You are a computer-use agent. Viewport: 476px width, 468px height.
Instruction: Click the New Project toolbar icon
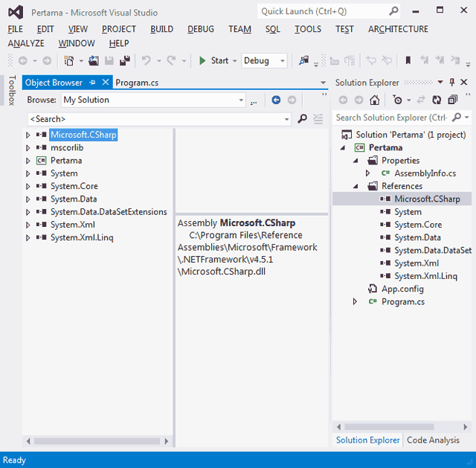pyautogui.click(x=69, y=61)
